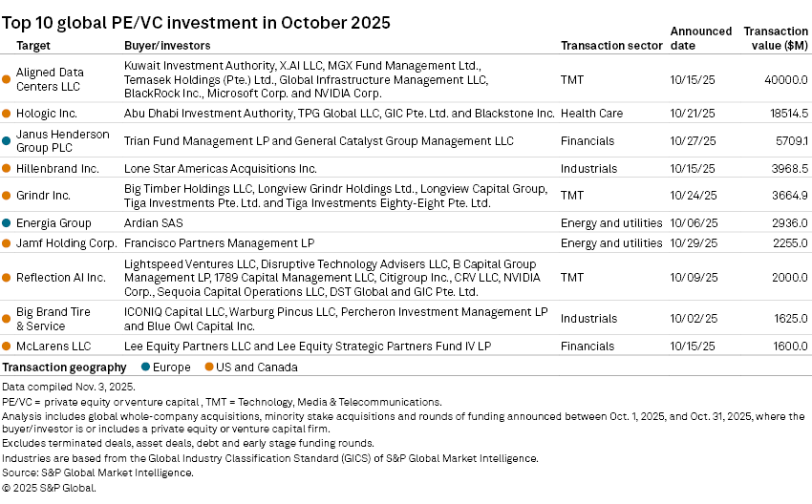The height and width of the screenshot is (504, 812).
Task: Select the orange marker next to Hillenbrand Inc.
Action: coord(7,169)
